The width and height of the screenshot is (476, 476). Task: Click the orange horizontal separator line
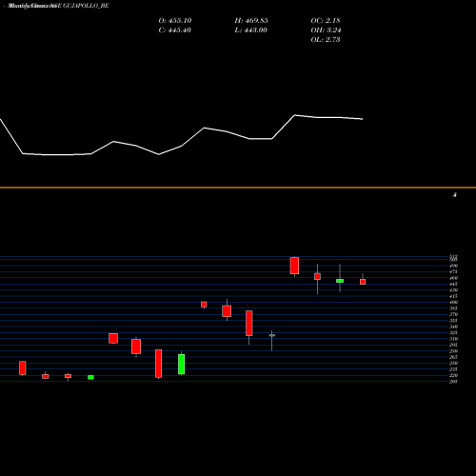[238, 188]
